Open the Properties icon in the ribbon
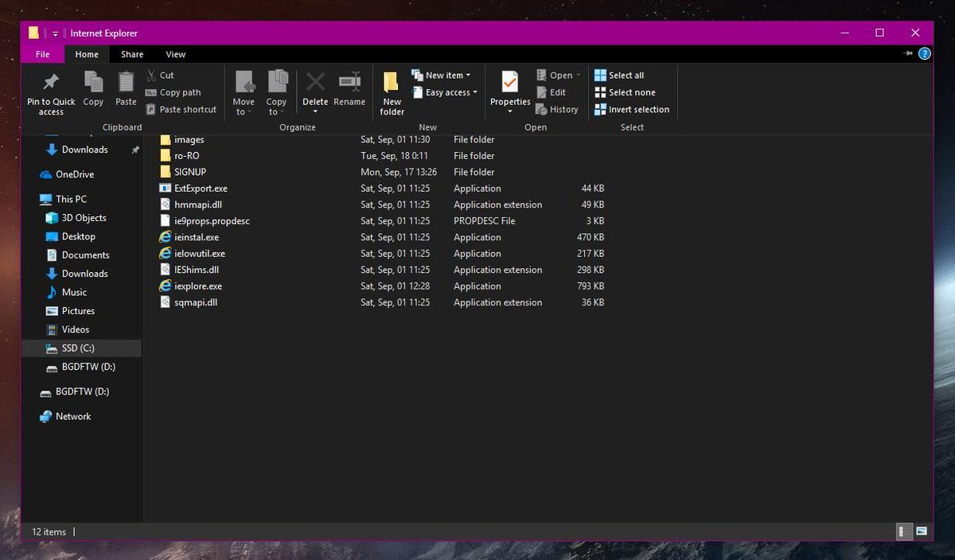The height and width of the screenshot is (560, 955). 509,87
